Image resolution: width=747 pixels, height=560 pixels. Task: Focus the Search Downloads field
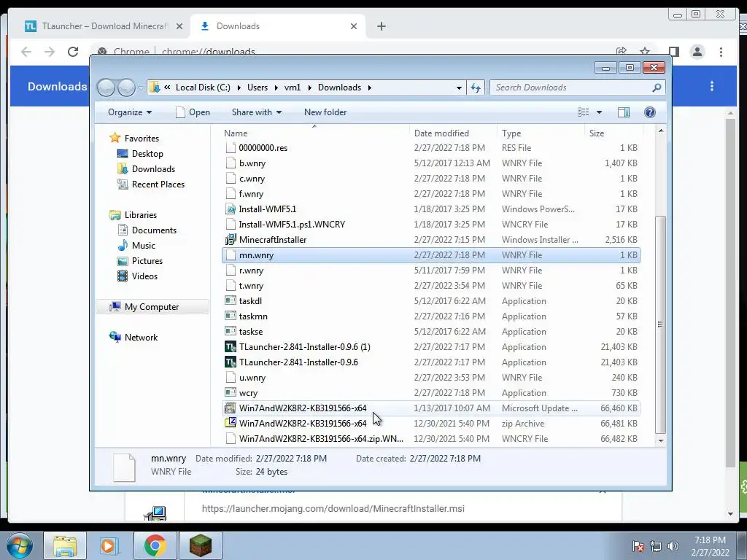(x=572, y=87)
